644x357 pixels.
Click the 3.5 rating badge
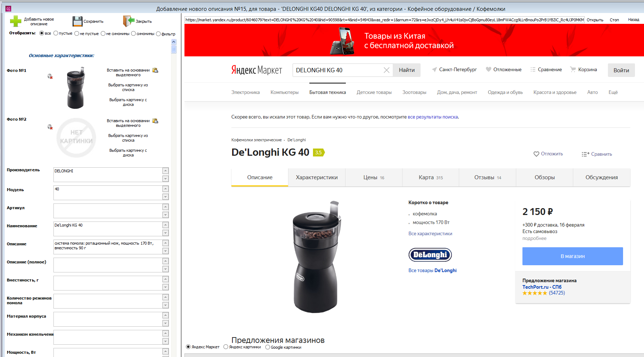[x=319, y=152]
